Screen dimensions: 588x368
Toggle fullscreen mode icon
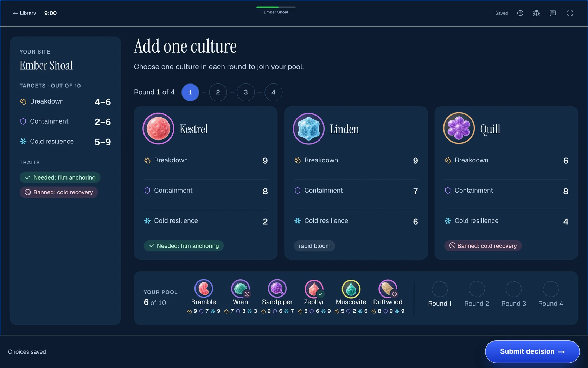570,13
